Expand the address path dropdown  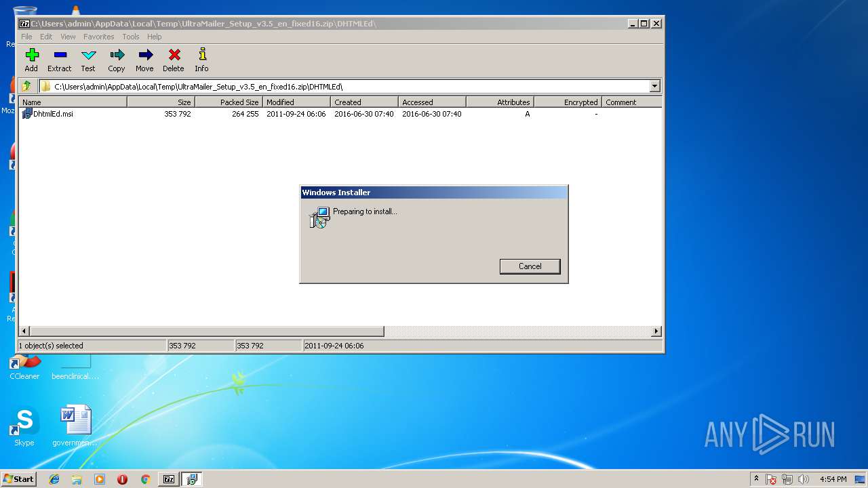tap(654, 86)
